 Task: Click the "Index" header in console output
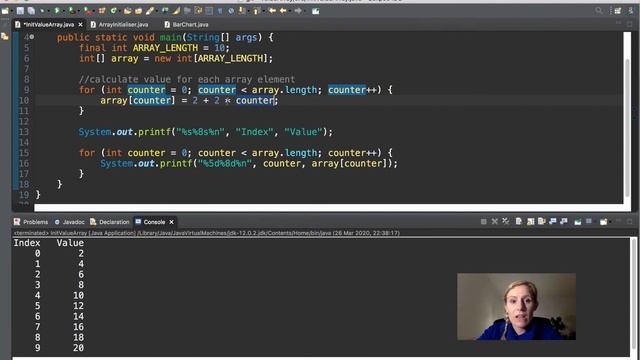[x=27, y=243]
